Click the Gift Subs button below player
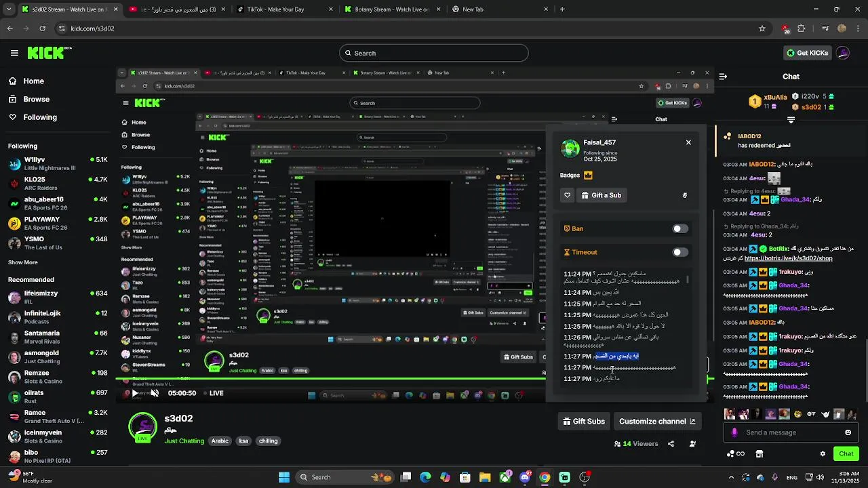The height and width of the screenshot is (488, 868). click(584, 422)
